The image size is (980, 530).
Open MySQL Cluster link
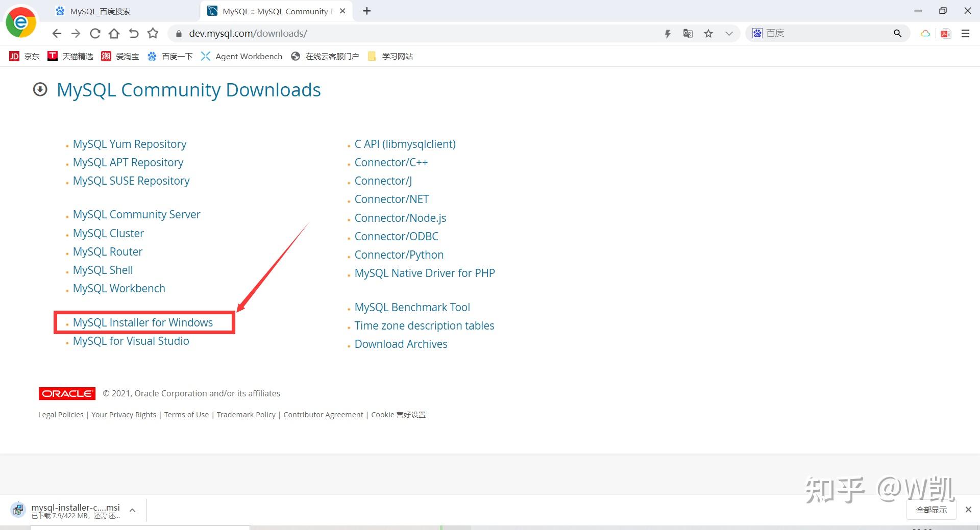(x=108, y=233)
